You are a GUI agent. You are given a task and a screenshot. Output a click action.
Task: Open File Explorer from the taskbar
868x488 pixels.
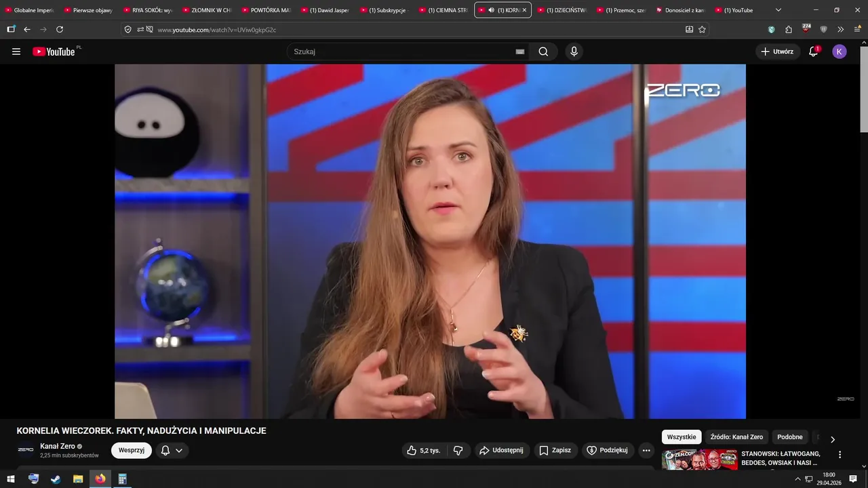(78, 479)
